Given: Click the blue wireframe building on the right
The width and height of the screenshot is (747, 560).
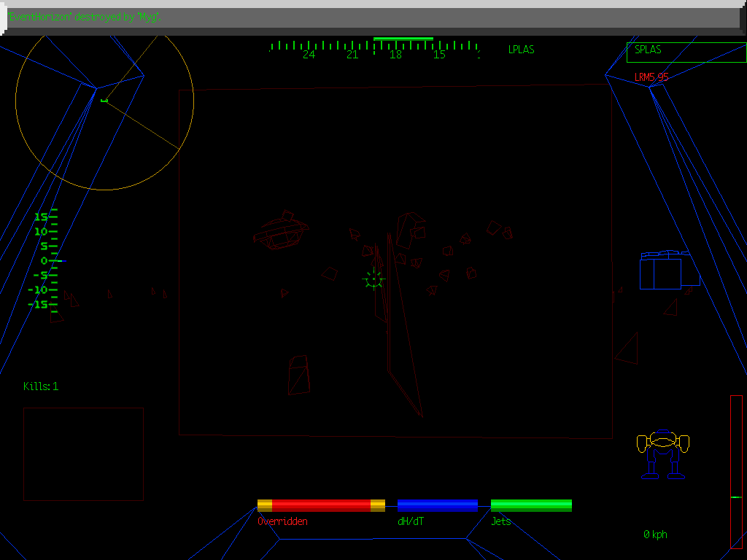Looking at the screenshot, I should [x=662, y=271].
